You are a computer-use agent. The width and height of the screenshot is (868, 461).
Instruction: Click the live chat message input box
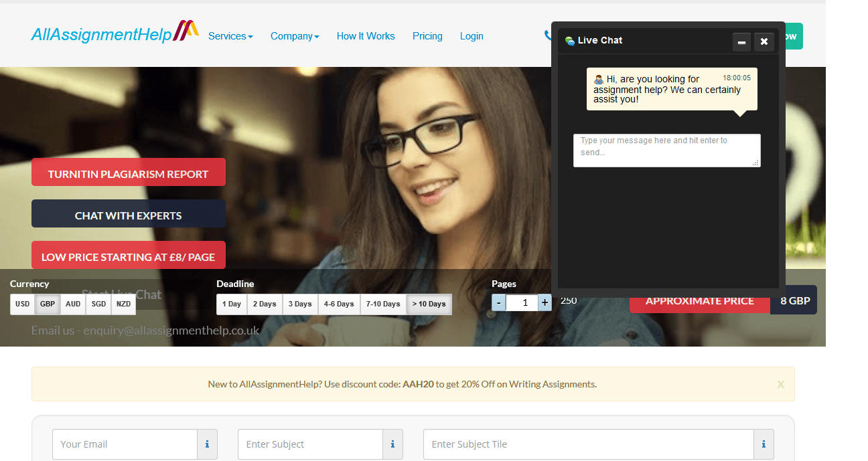[666, 150]
